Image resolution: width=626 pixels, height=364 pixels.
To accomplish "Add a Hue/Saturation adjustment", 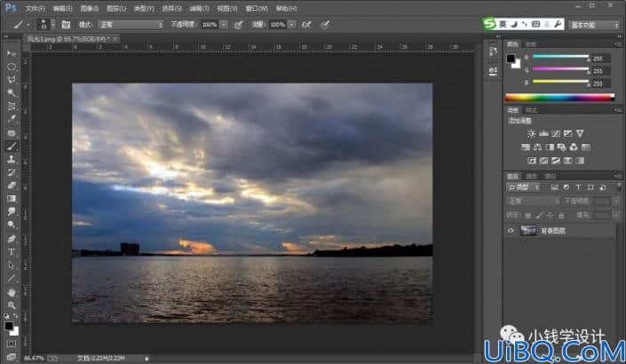I will (x=526, y=147).
